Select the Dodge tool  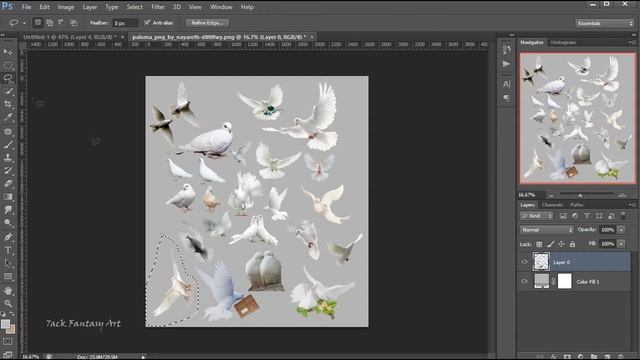click(x=8, y=223)
